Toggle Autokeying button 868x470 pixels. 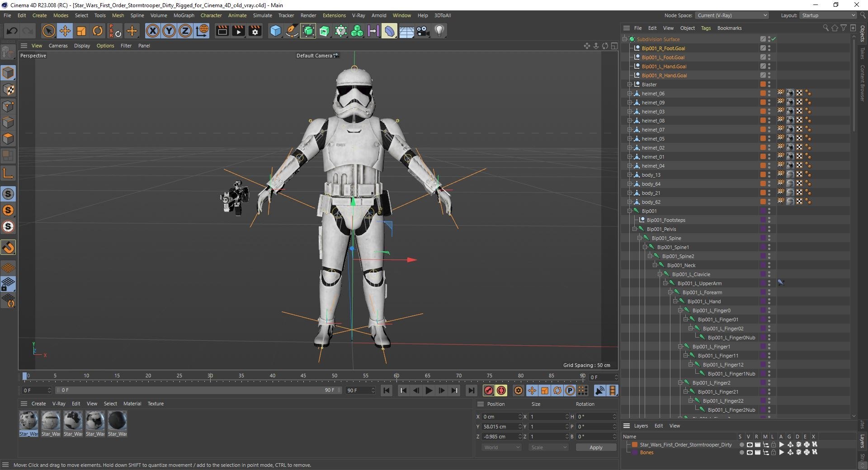pyautogui.click(x=501, y=390)
